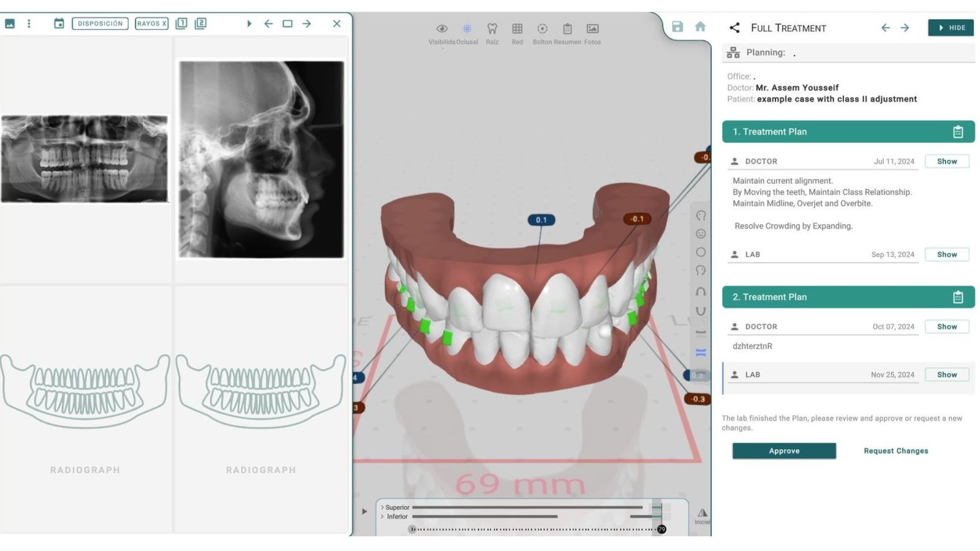Go to the home icon
This screenshot has height=551, width=980.
point(700,26)
